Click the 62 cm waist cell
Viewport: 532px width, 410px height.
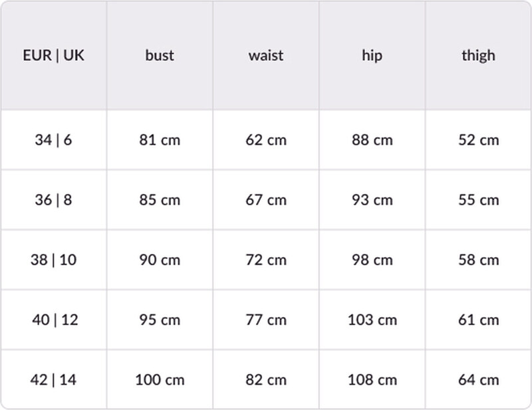click(x=266, y=140)
